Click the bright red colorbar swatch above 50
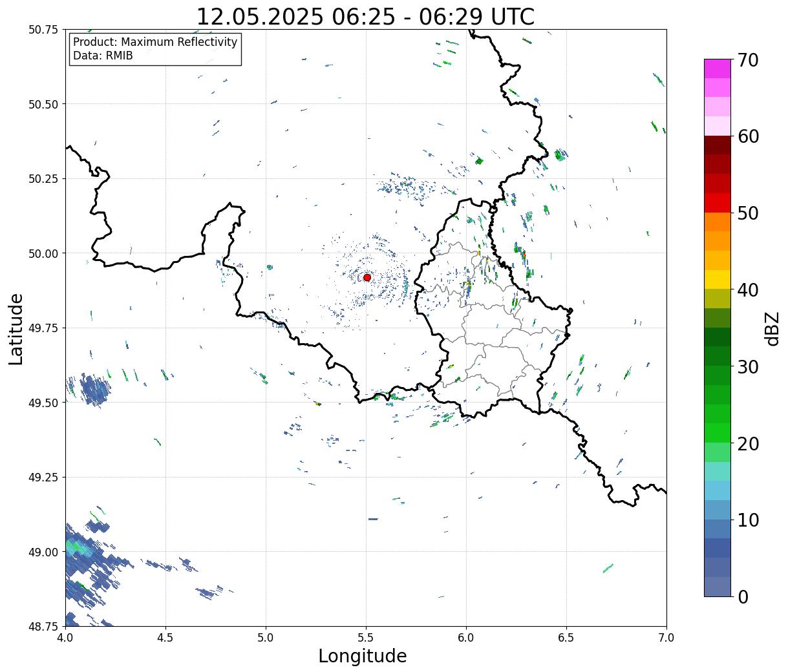This screenshot has width=788, height=672. tap(718, 203)
